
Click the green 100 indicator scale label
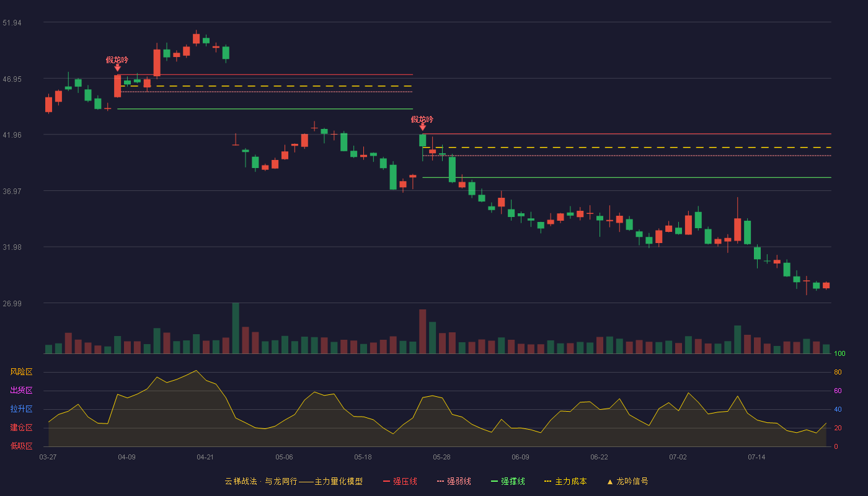coord(840,354)
